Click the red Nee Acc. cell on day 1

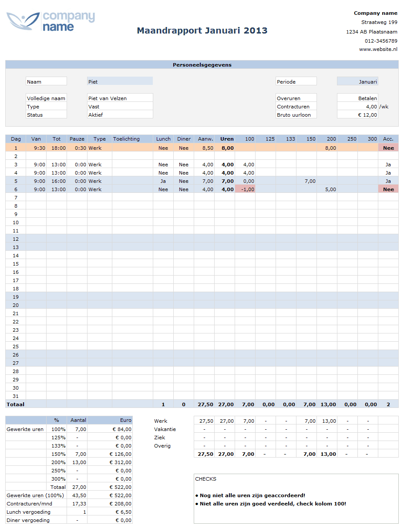point(388,148)
